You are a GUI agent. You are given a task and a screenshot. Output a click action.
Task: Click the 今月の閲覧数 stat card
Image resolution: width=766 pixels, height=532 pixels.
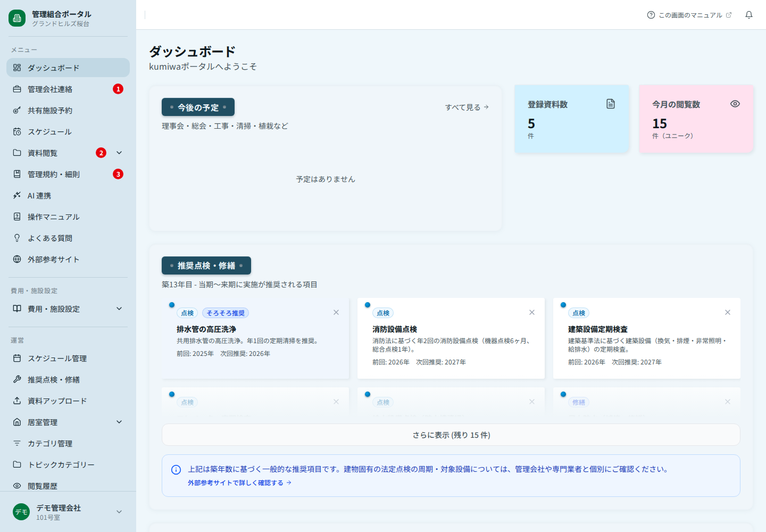pos(696,119)
